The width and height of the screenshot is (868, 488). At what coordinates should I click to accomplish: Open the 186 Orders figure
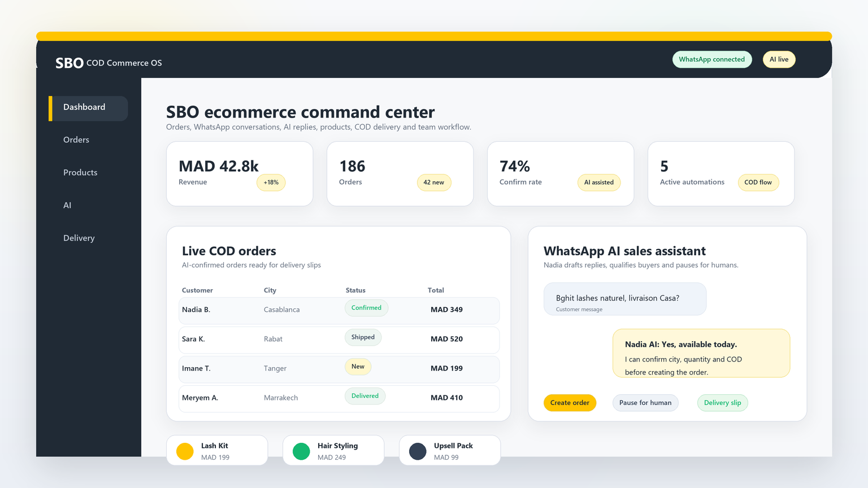pyautogui.click(x=352, y=167)
